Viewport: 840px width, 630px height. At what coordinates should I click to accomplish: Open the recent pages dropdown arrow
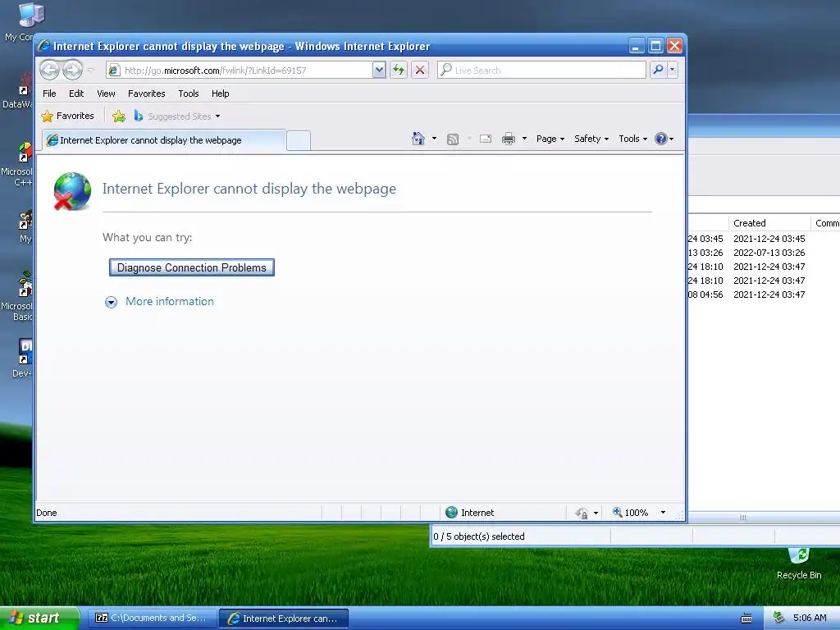click(x=90, y=71)
